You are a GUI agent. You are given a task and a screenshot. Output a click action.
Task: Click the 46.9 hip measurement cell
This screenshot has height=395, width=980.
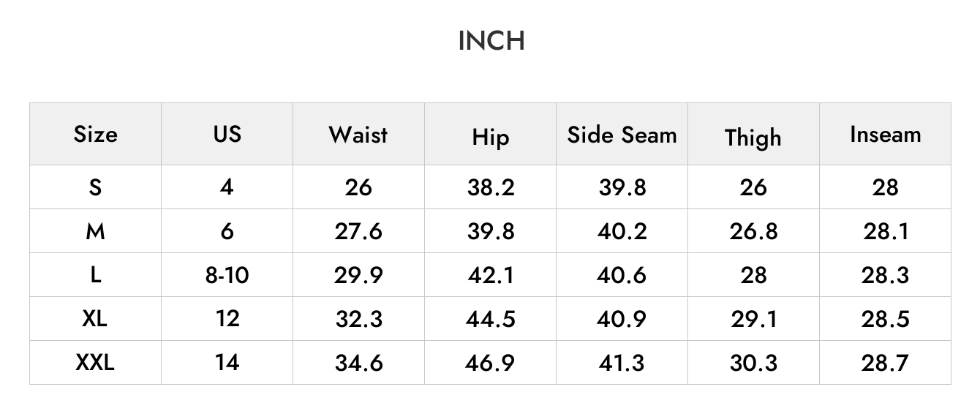[x=490, y=363]
